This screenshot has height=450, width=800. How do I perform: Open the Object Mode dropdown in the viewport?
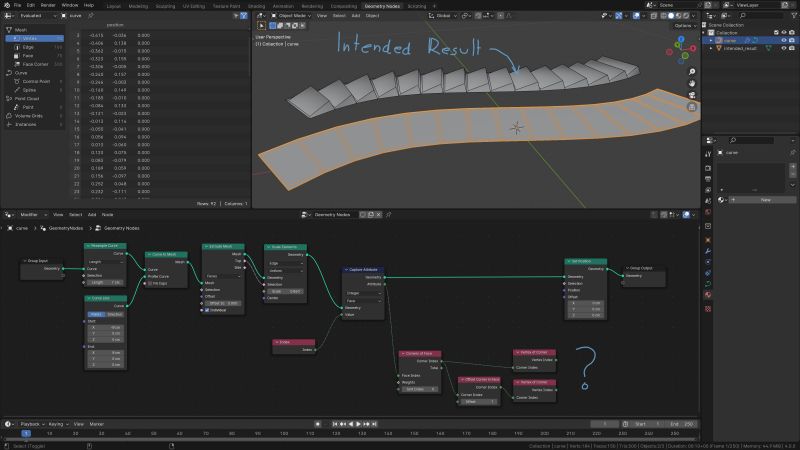click(291, 16)
